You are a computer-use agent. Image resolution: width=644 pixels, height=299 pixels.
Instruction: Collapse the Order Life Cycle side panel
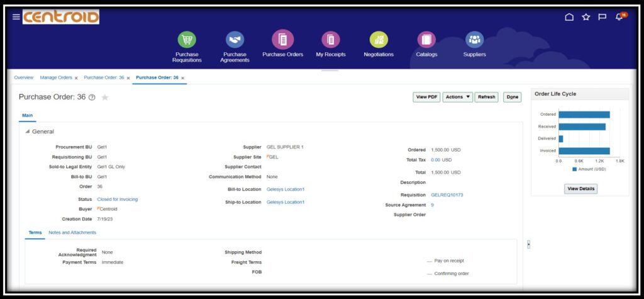[528, 244]
